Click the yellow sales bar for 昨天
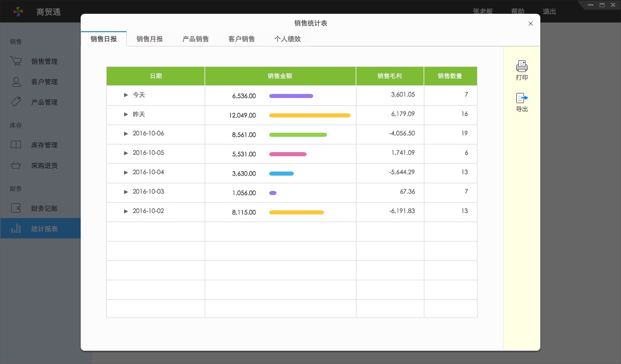621x364 pixels. tap(309, 115)
